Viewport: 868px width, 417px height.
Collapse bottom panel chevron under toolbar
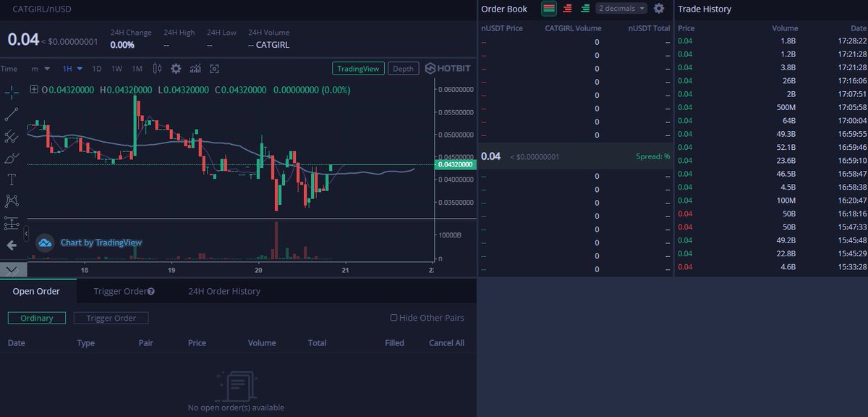pyautogui.click(x=13, y=269)
